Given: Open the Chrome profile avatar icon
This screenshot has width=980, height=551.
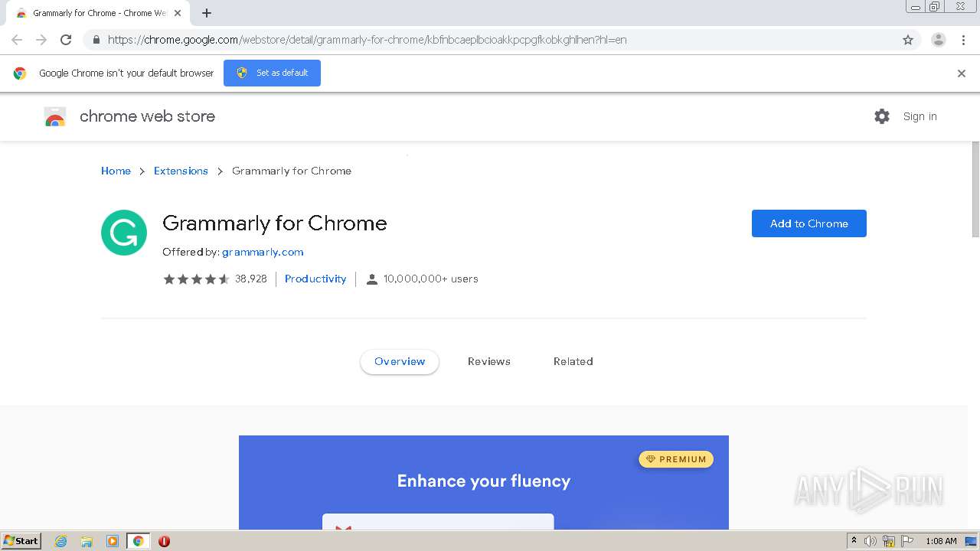Looking at the screenshot, I should pos(938,40).
